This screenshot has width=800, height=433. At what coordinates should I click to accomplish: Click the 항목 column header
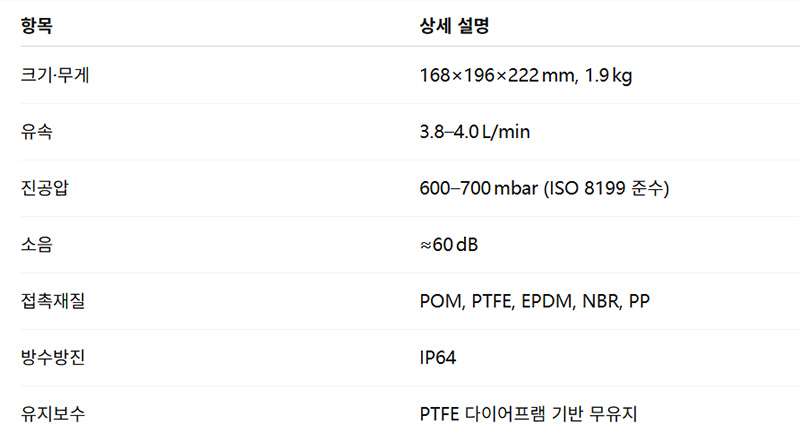click(37, 24)
